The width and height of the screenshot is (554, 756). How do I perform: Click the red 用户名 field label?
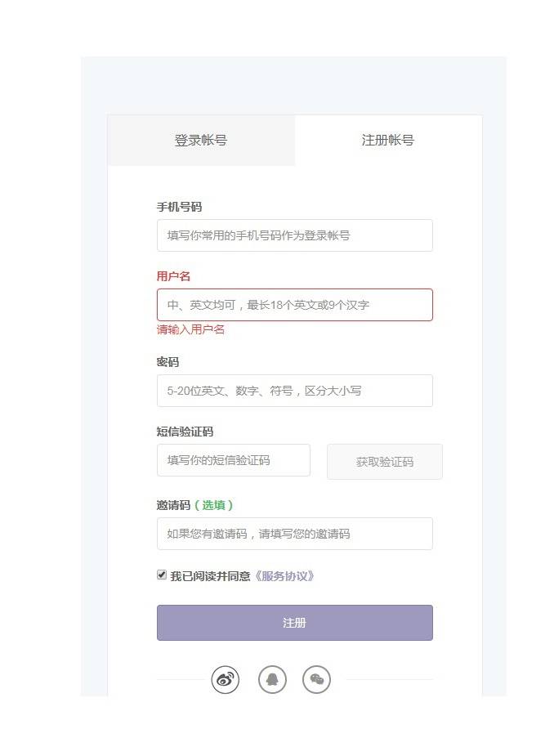coord(173,276)
